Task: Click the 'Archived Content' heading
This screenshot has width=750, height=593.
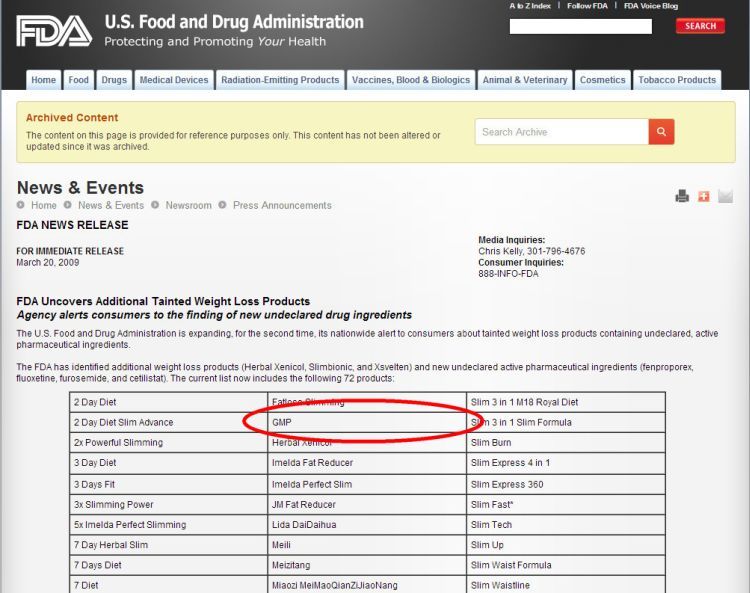Action: click(x=72, y=118)
